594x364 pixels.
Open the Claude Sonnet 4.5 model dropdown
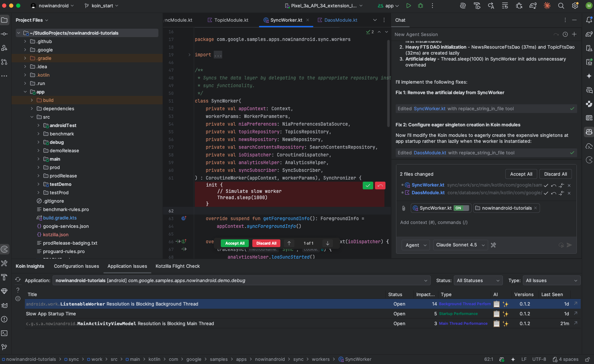click(460, 245)
